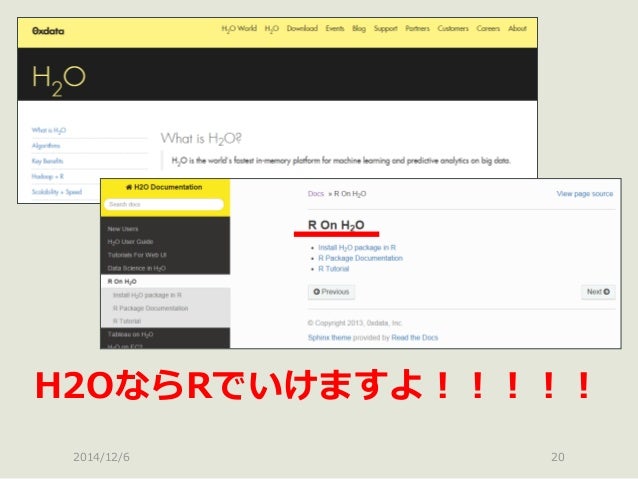Open Tutorials For Web UI in the sidebar

(x=137, y=255)
